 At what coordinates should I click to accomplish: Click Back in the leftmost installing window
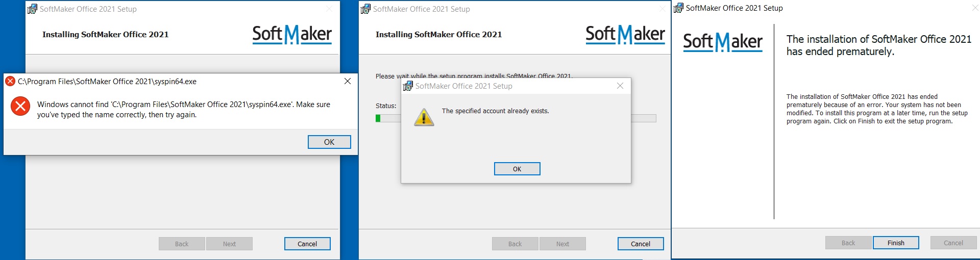(x=182, y=244)
